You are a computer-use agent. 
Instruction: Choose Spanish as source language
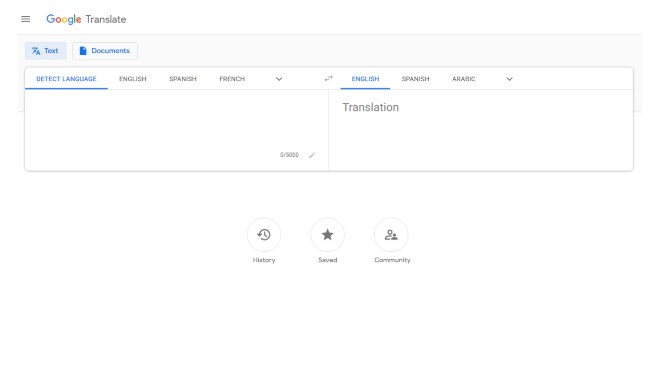click(x=183, y=79)
